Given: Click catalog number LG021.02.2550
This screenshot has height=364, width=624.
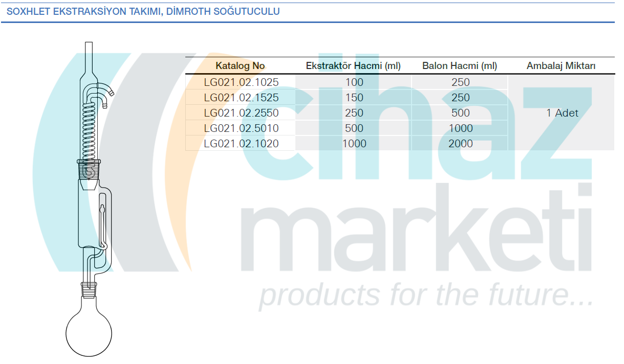Looking at the screenshot, I should click(241, 113).
